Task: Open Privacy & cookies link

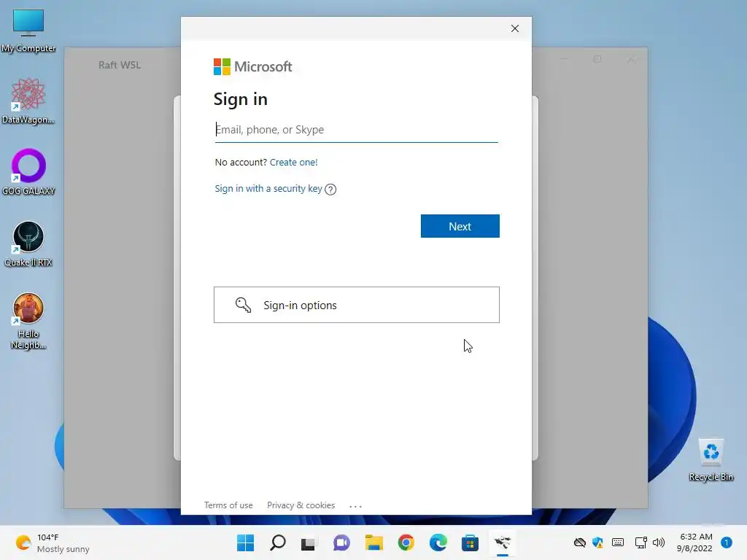Action: [x=301, y=505]
